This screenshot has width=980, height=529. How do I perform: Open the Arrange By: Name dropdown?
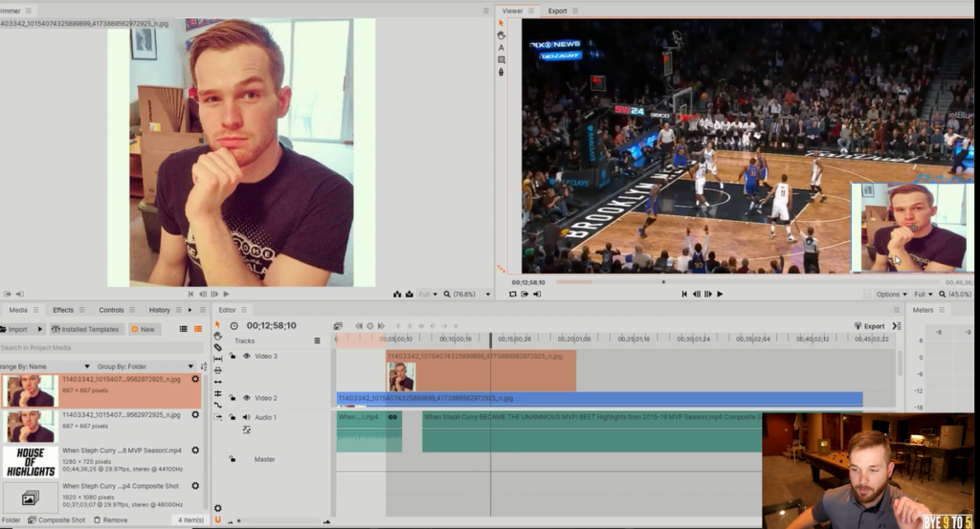pyautogui.click(x=45, y=366)
